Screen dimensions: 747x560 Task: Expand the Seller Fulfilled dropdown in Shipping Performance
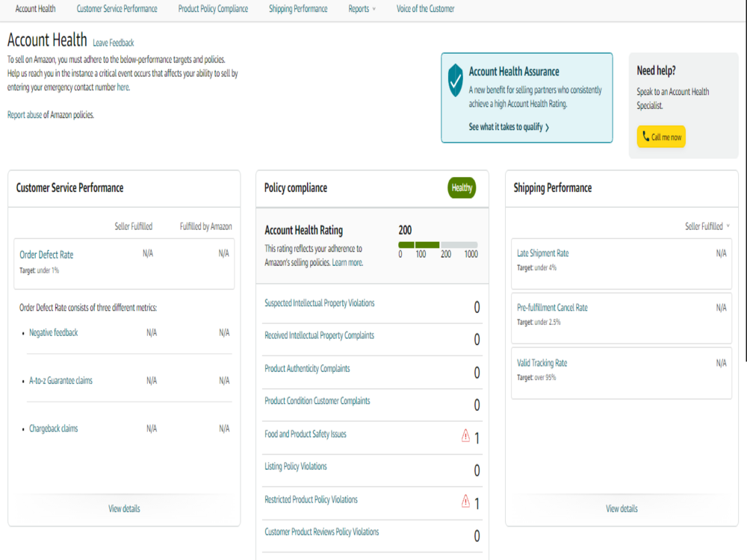click(x=707, y=226)
